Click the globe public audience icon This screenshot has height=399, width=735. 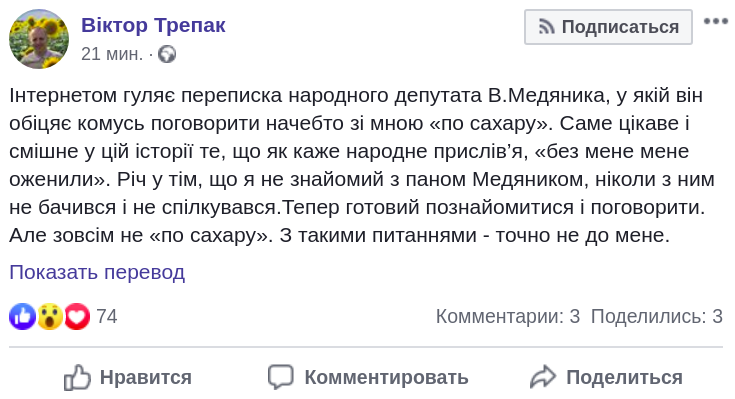[x=167, y=54]
